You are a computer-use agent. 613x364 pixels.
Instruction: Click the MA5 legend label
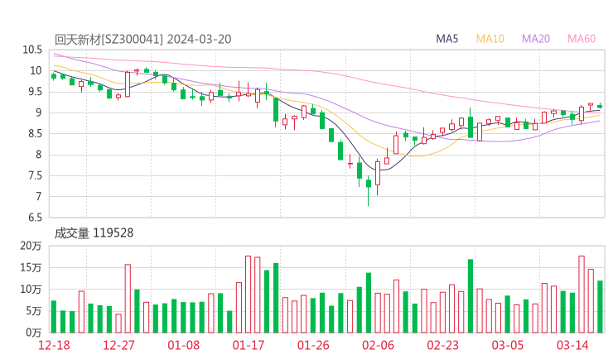click(x=446, y=39)
